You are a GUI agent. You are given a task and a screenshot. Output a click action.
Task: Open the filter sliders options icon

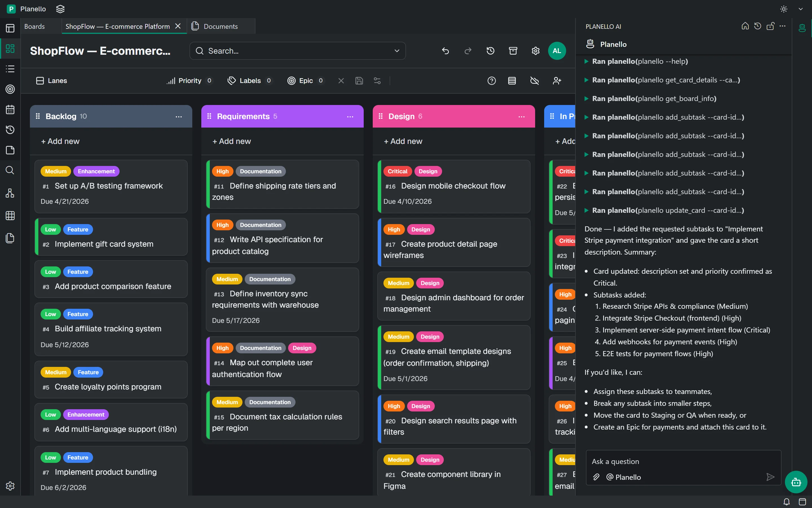pos(377,81)
